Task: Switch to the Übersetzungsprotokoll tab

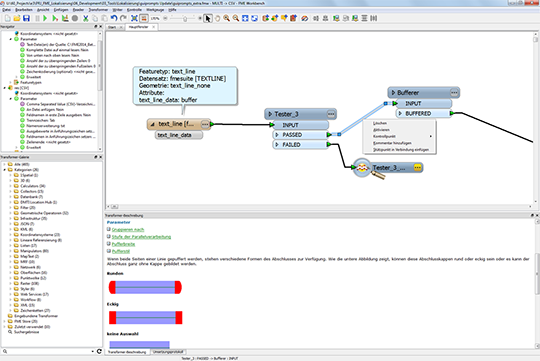Action: [x=168, y=352]
